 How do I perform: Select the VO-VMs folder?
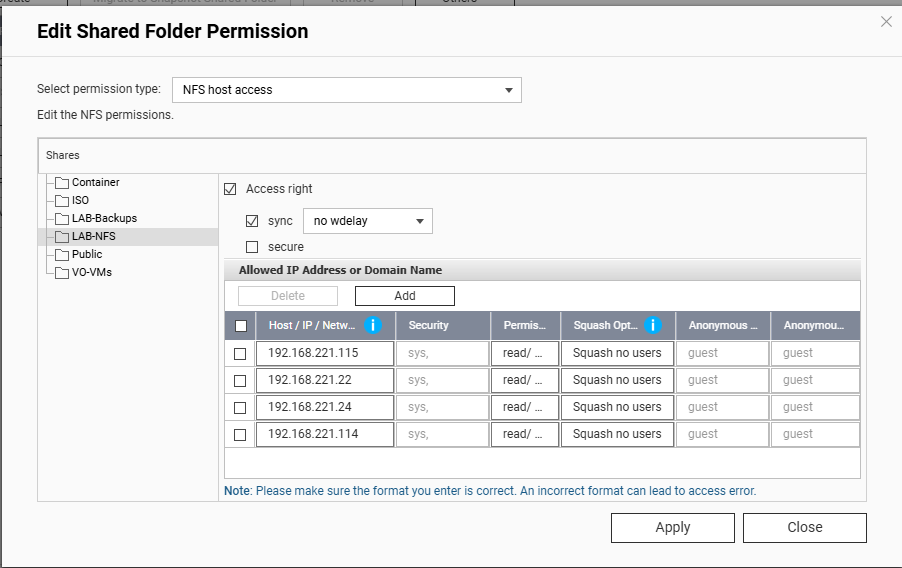tap(91, 272)
